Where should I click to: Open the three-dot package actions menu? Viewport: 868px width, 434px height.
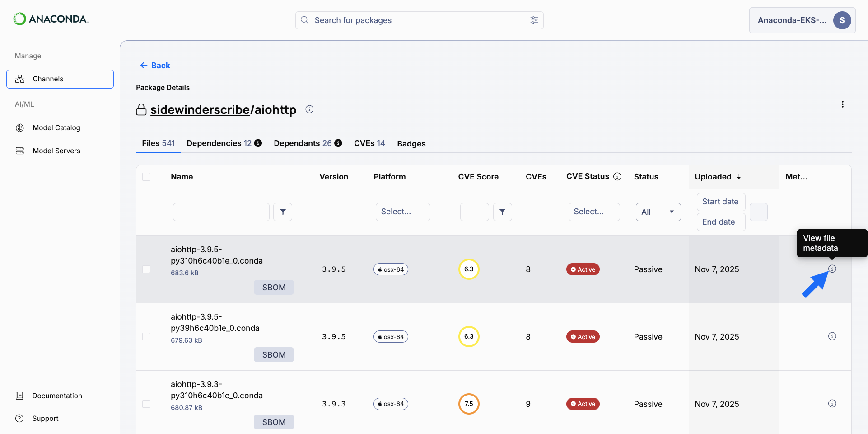point(842,104)
